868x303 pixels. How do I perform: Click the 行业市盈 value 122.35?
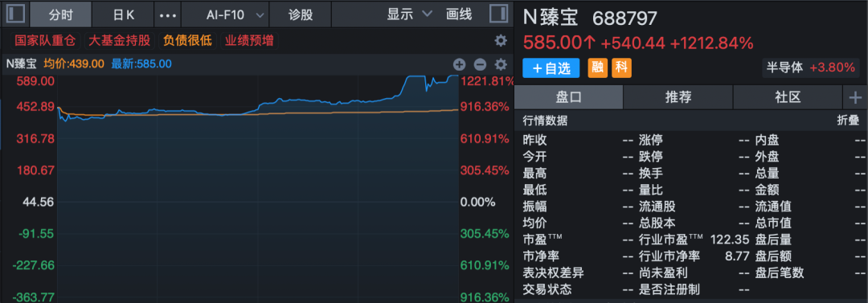pos(730,240)
